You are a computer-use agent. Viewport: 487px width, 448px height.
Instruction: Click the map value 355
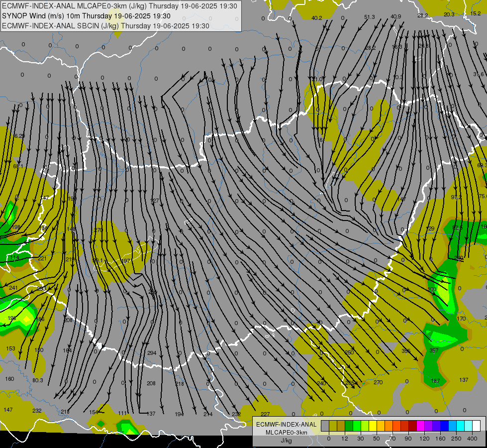[406, 351]
